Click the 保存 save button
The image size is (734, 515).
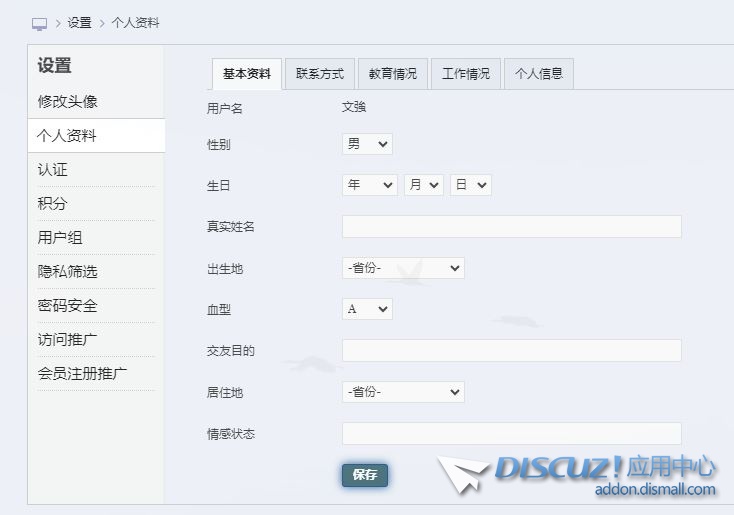pyautogui.click(x=364, y=475)
